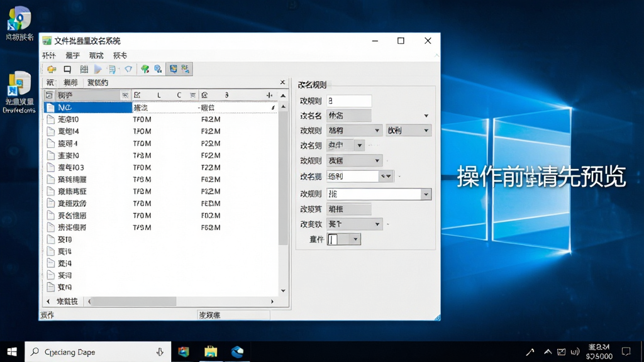Click the highlighted blue-yellow shield toolbar icon

(174, 69)
